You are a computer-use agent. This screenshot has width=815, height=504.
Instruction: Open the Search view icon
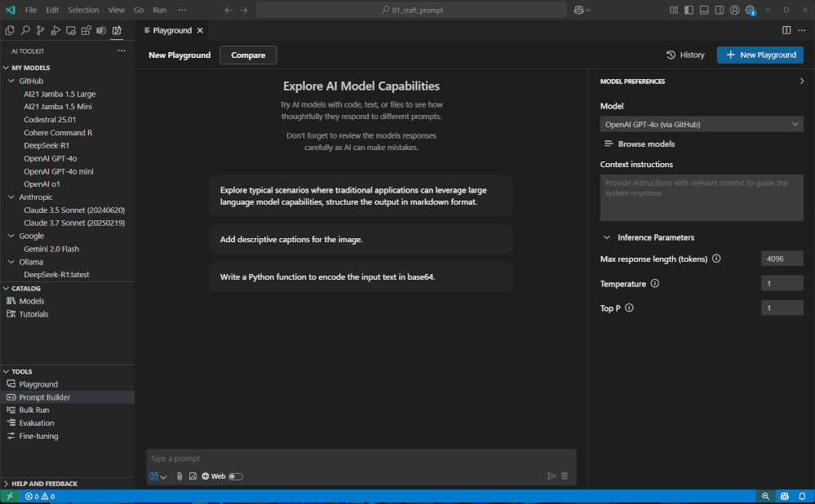point(25,31)
